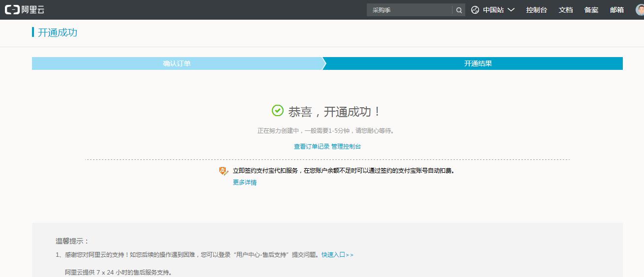Screen dimensions: 644x277
Task: Select 备案 in the top navigation
Action: (x=591, y=10)
